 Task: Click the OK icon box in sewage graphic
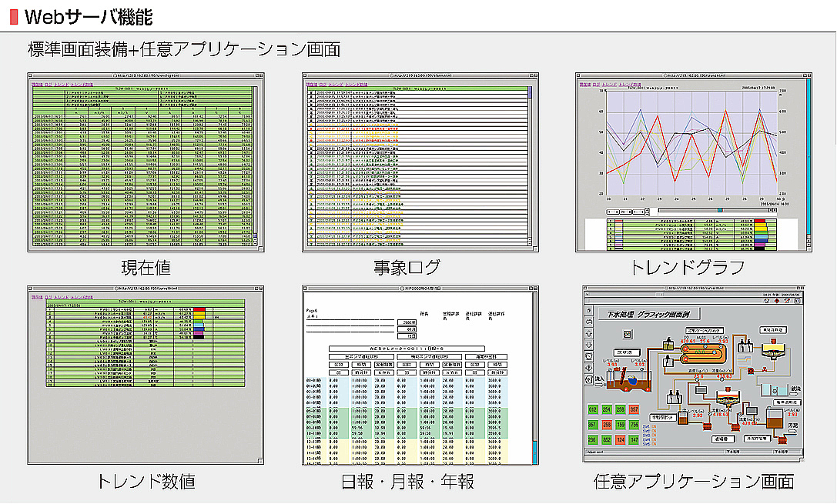point(628,333)
